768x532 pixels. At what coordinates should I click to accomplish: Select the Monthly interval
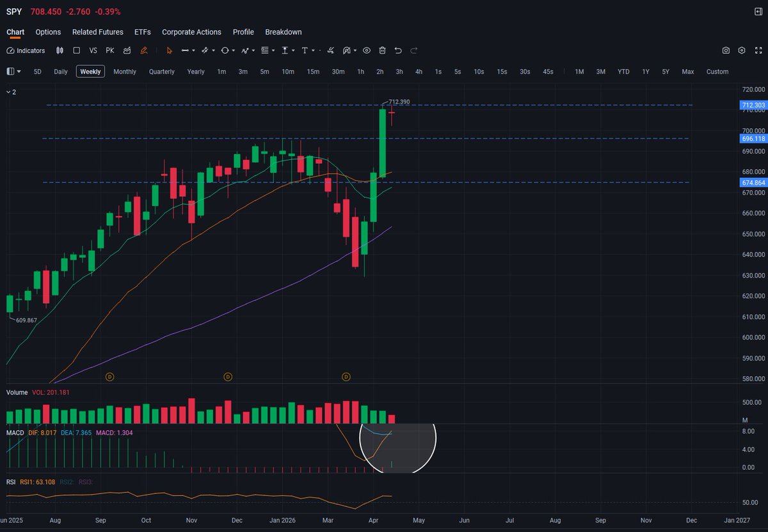(x=125, y=72)
